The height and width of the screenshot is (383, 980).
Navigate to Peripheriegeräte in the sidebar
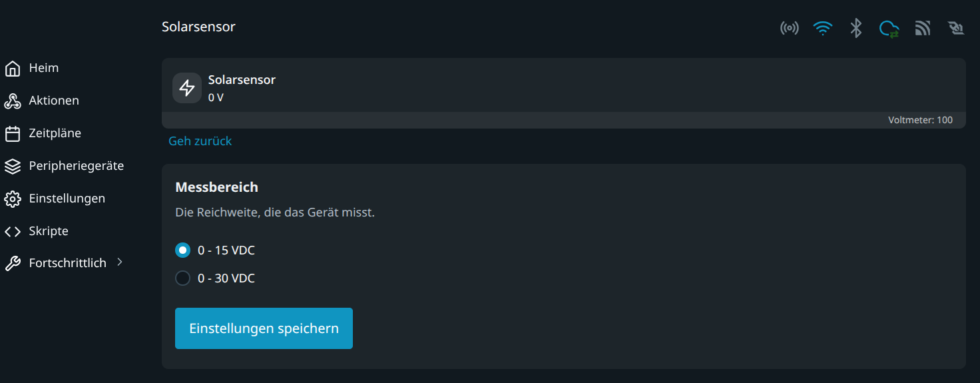click(76, 166)
